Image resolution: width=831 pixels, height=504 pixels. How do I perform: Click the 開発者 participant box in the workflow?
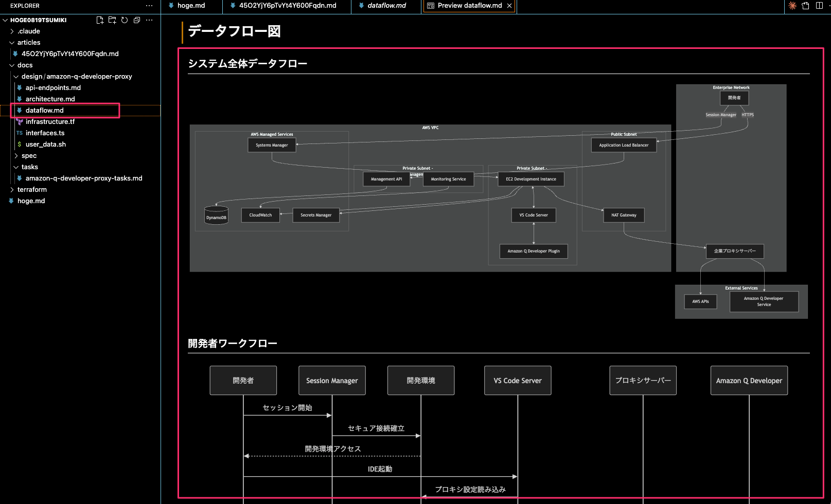tap(243, 381)
